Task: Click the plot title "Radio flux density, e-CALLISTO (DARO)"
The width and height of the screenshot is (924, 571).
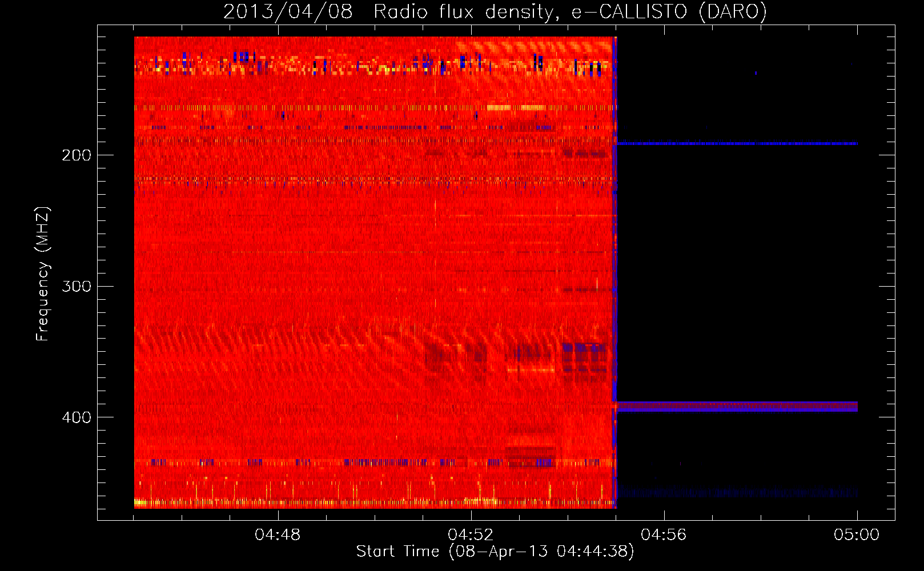Action: click(570, 12)
